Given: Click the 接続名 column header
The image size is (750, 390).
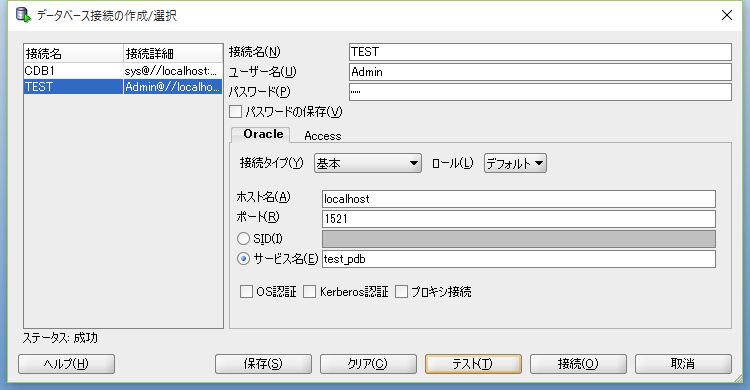Looking at the screenshot, I should [73, 53].
